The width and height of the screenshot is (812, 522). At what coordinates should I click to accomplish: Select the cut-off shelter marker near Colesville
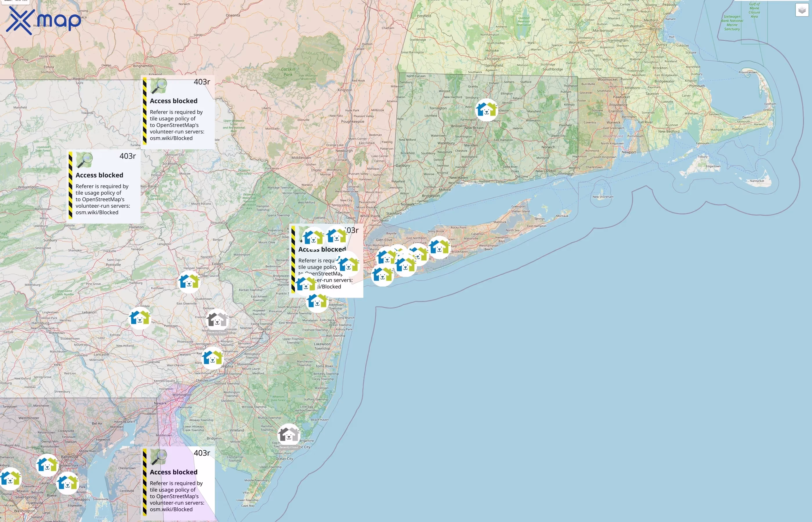(10, 479)
